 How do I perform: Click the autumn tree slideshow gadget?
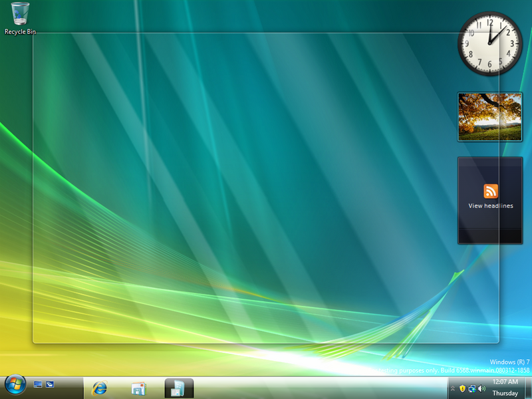tap(490, 117)
